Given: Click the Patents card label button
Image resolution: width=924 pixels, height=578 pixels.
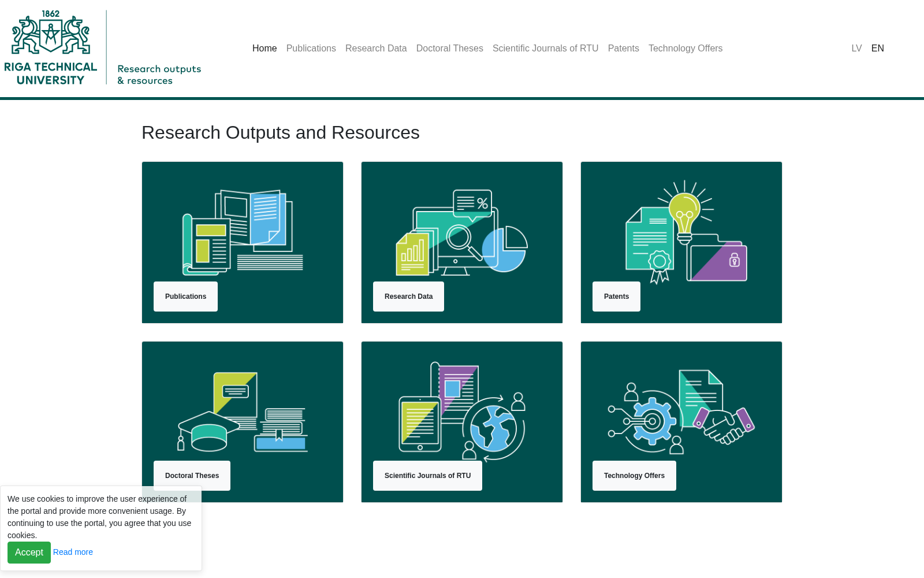Looking at the screenshot, I should point(616,297).
